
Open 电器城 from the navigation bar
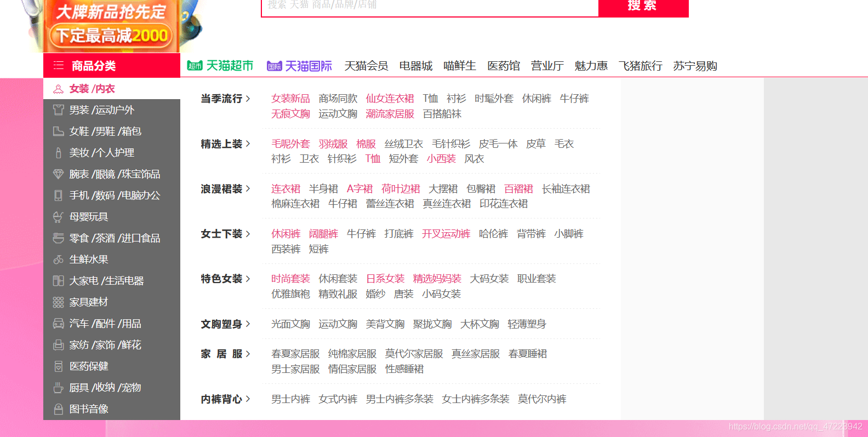tap(416, 66)
